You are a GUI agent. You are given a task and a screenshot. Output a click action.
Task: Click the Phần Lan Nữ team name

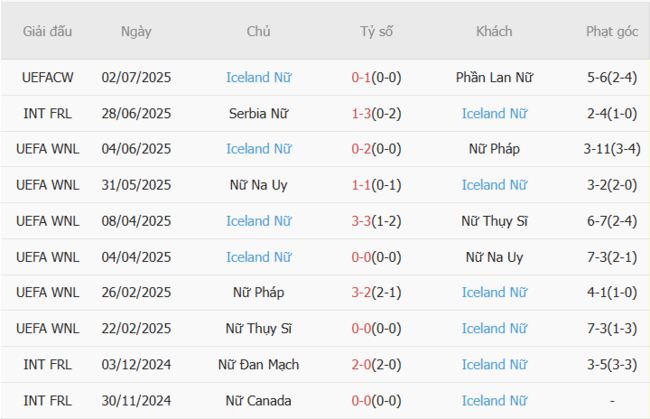tap(494, 77)
